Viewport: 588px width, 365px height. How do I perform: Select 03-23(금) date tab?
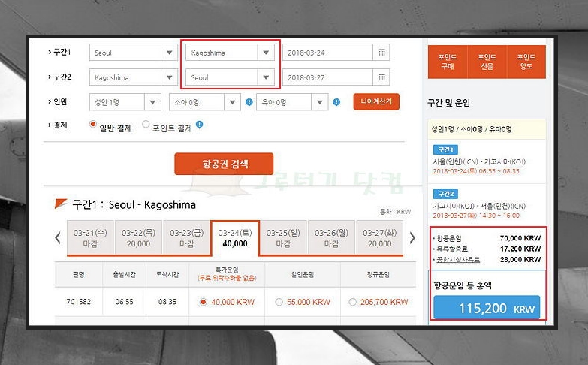click(187, 238)
